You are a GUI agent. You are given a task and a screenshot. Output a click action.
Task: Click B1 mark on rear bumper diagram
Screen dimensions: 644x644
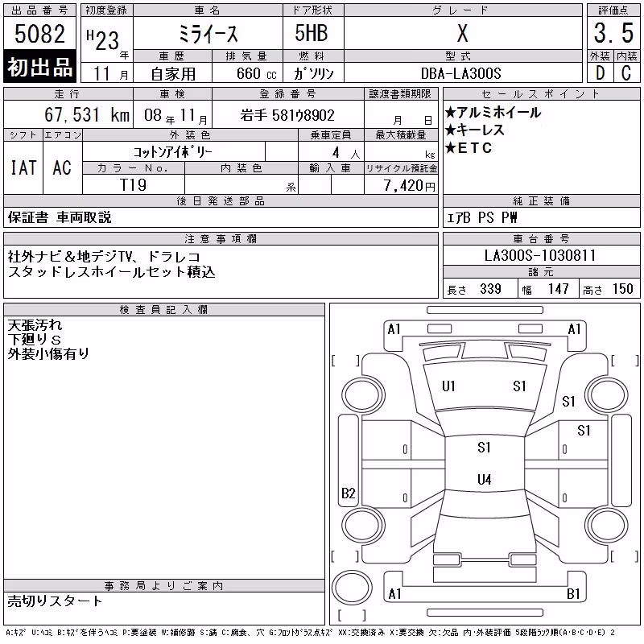pyautogui.click(x=573, y=594)
